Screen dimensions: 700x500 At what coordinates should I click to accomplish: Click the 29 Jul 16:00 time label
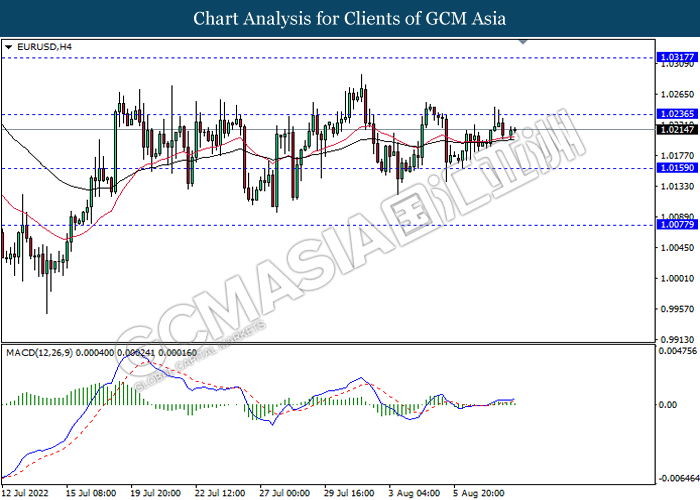(x=349, y=493)
